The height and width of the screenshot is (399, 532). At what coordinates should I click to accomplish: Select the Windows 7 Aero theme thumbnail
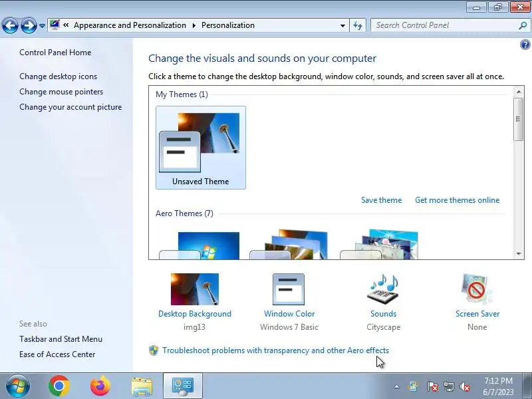coord(199,245)
